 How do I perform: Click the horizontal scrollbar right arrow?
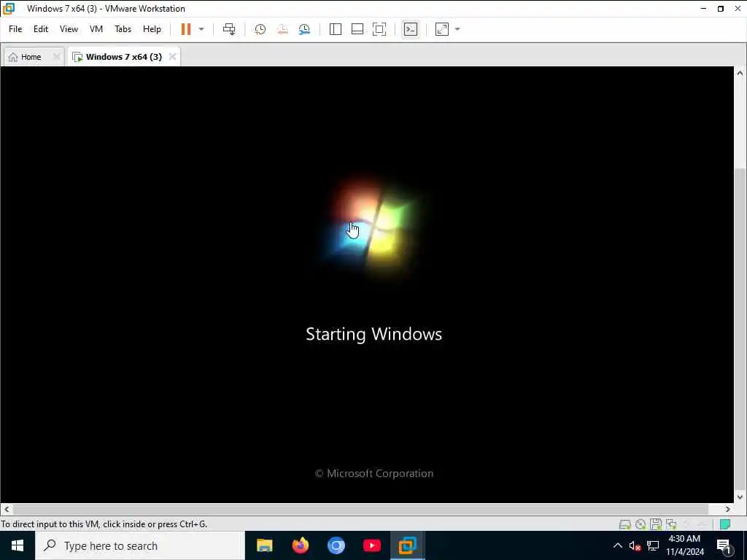click(728, 509)
